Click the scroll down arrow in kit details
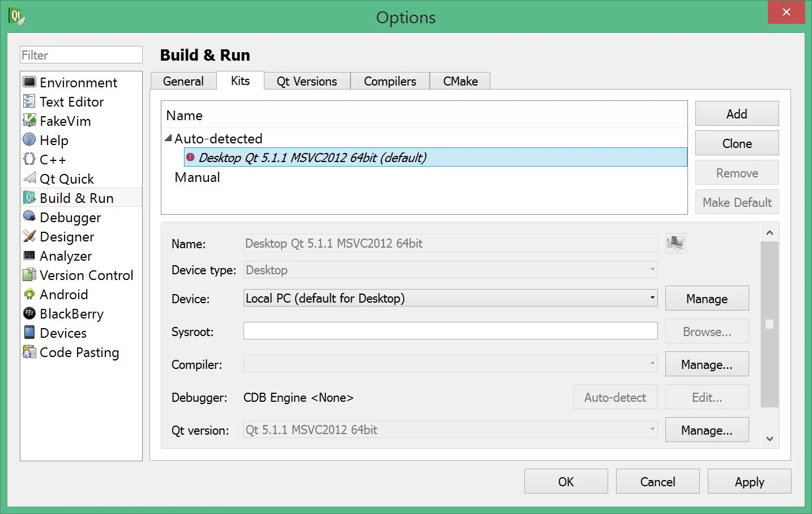Viewport: 812px width, 514px height. 770,439
